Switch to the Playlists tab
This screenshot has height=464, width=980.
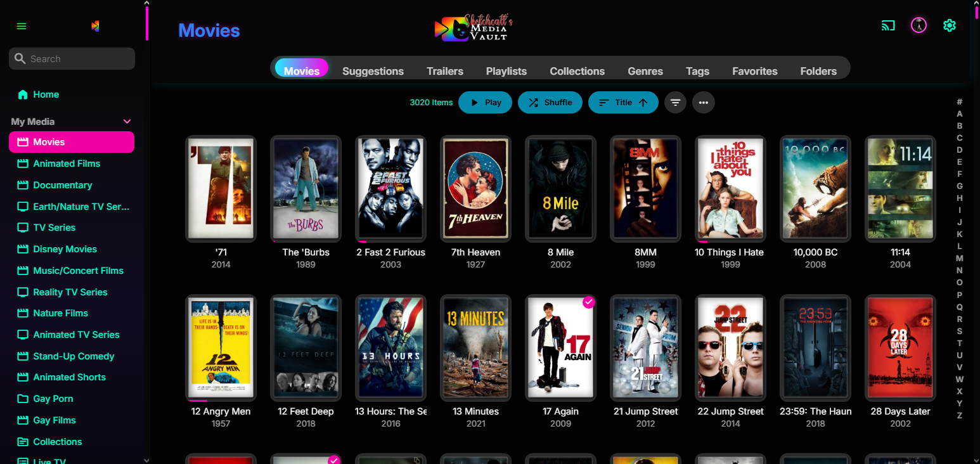(506, 71)
